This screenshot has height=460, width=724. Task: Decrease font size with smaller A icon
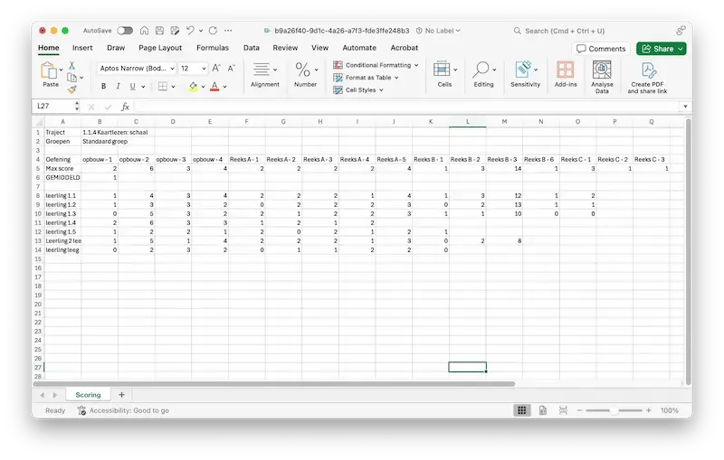click(231, 68)
